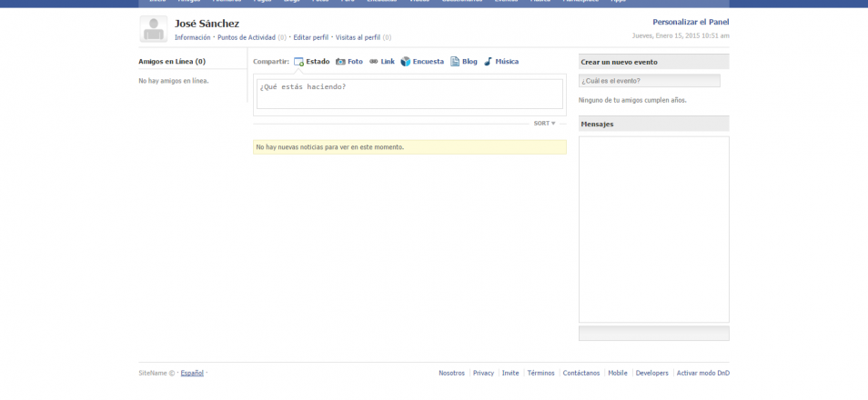Open Personalizar el Panel
868x400 pixels.
coord(691,22)
